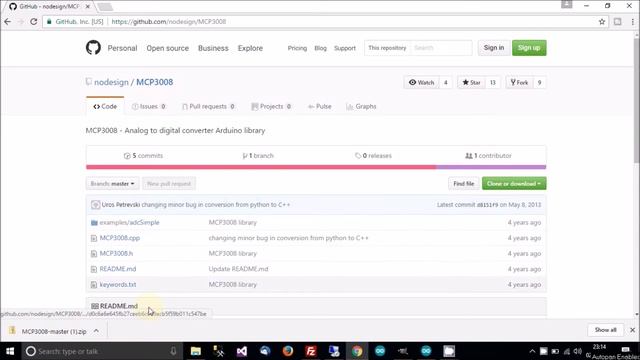
Task: Open the MCP3008.h file
Action: (x=116, y=253)
